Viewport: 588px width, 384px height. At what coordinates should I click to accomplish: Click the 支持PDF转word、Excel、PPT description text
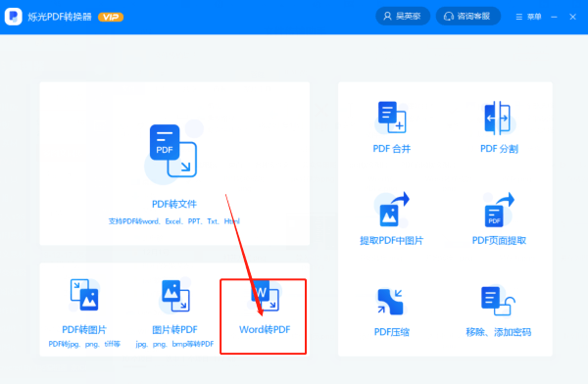click(174, 221)
